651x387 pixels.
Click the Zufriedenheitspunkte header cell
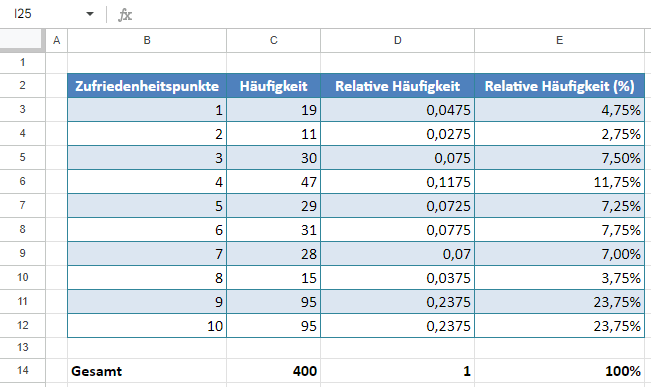pyautogui.click(x=147, y=86)
